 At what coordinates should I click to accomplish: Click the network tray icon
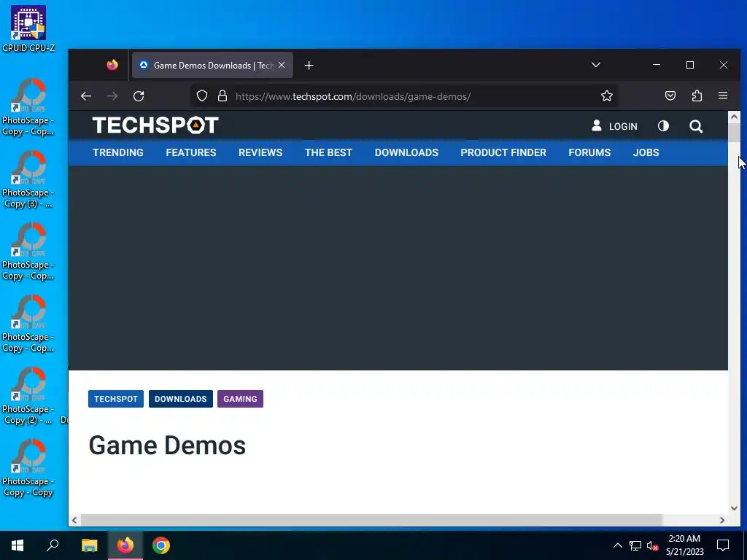click(635, 545)
